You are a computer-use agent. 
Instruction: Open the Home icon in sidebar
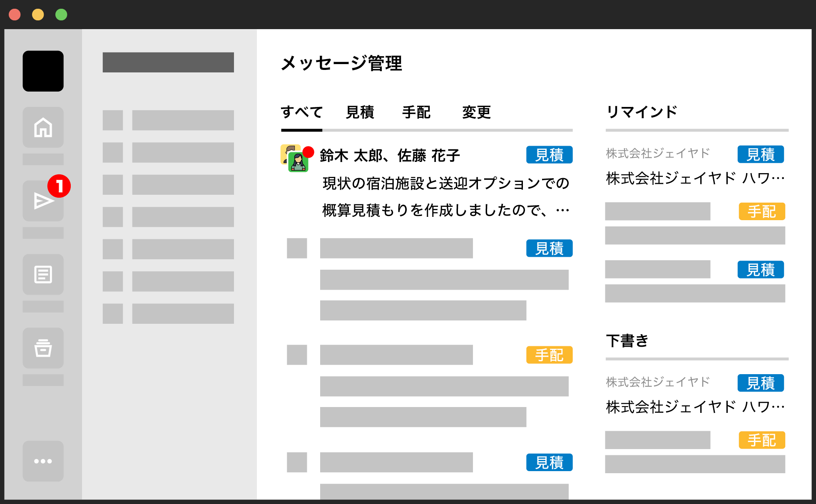pos(43,127)
